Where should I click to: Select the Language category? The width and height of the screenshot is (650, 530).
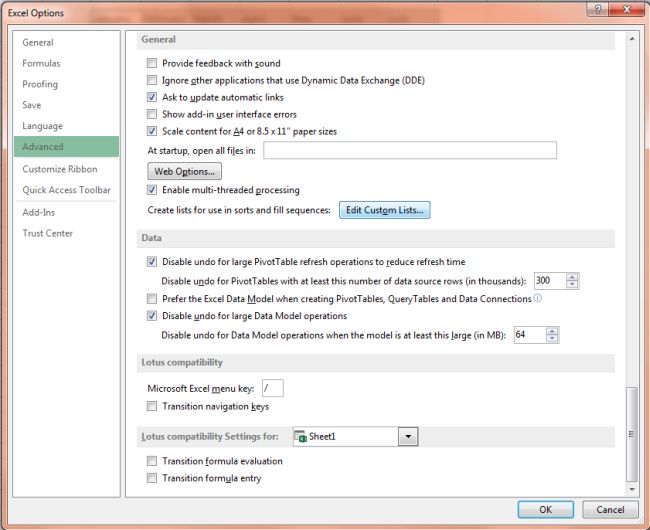tap(66, 126)
